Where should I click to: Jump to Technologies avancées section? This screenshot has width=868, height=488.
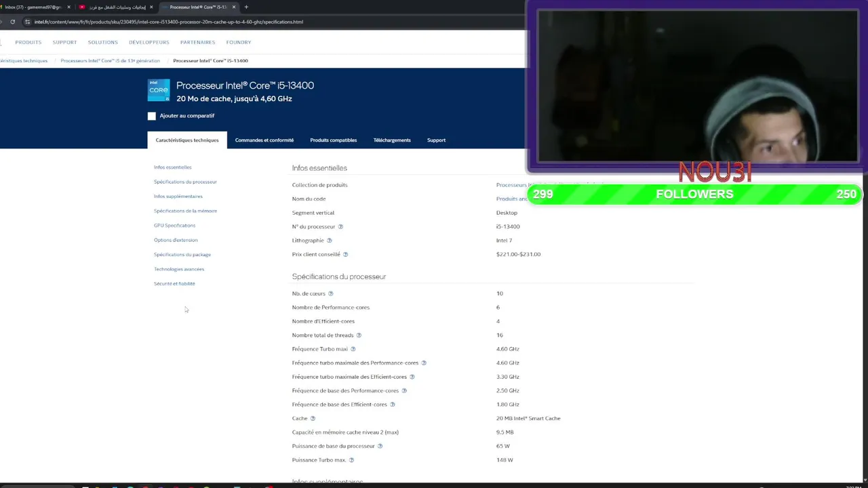(179, 269)
